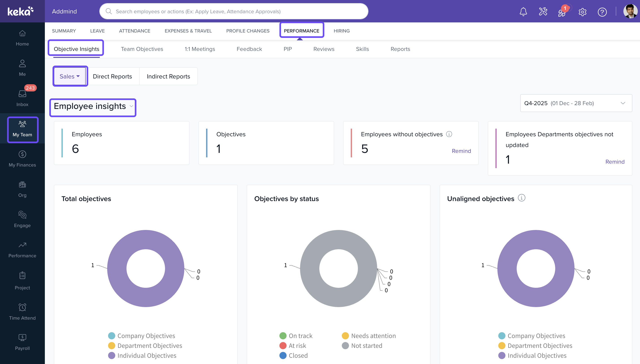This screenshot has width=640, height=364.
Task: Select the Direct Reports button
Action: coord(112,76)
